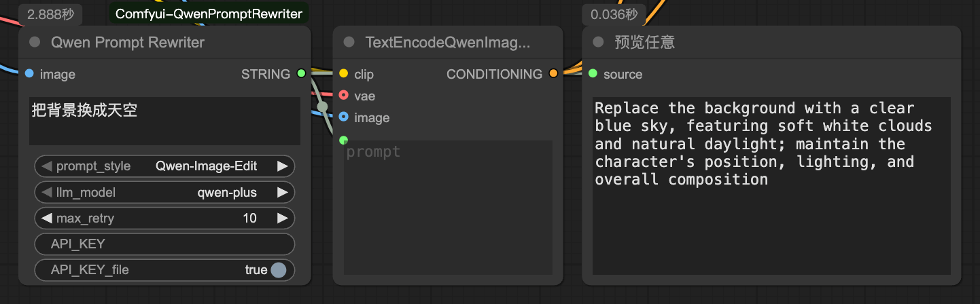Viewport: 980px width, 304px height.
Task: Click the yellow clip input socket
Action: pyautogui.click(x=343, y=73)
